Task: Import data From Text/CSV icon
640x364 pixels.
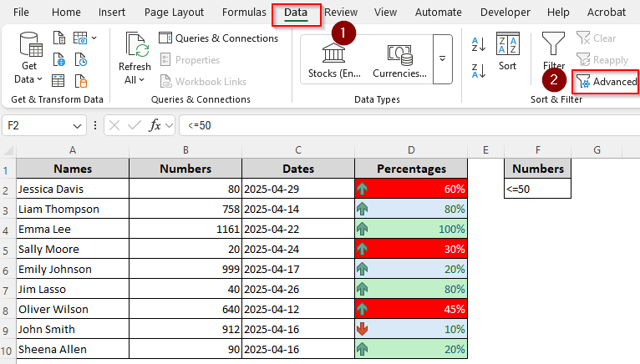Action: coord(59,38)
